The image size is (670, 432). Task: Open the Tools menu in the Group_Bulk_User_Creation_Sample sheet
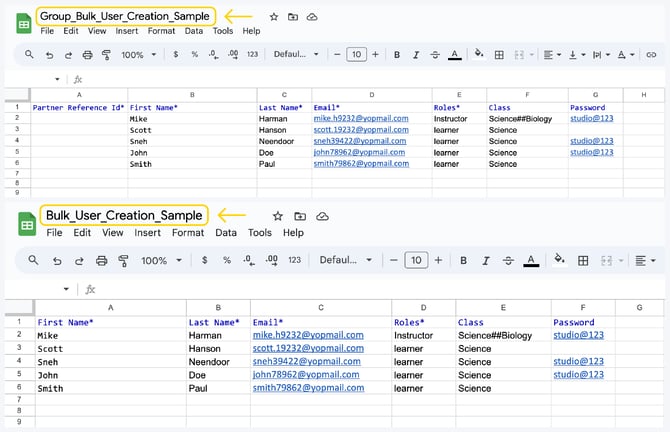(x=222, y=31)
